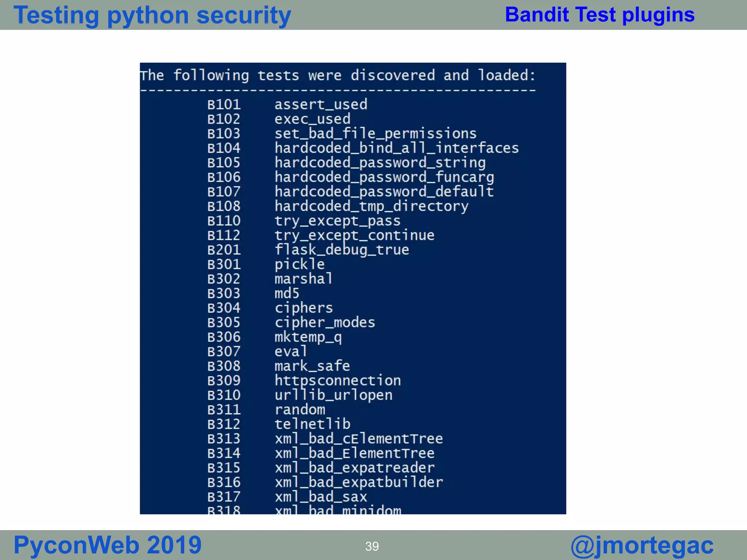Click 'The following tests were discovered' line
Screen dimensions: 747x560
338,75
